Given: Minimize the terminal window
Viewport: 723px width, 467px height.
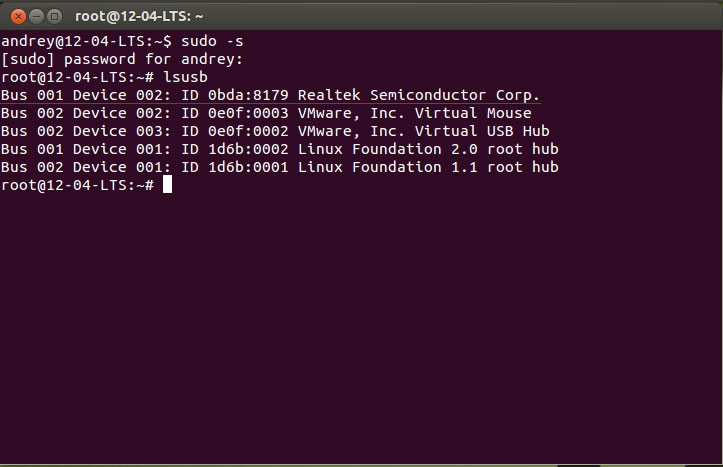Looking at the screenshot, I should click(x=34, y=16).
